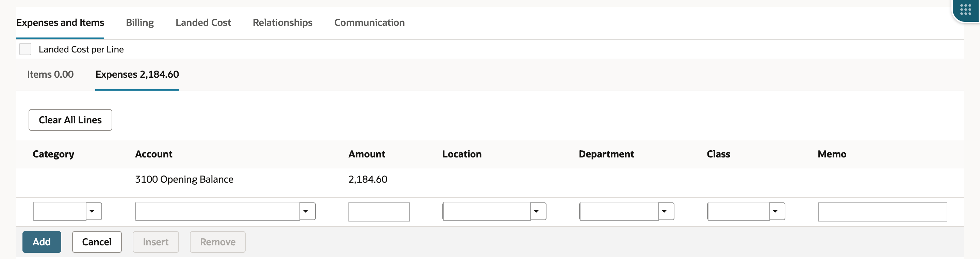This screenshot has height=259, width=980.
Task: Select the 3100 Opening Balance account cell
Action: tap(184, 179)
